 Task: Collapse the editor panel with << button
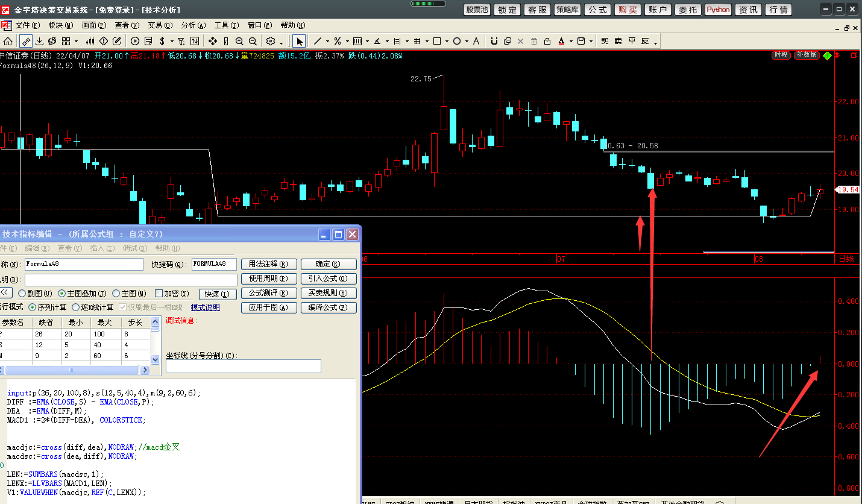pos(5,293)
